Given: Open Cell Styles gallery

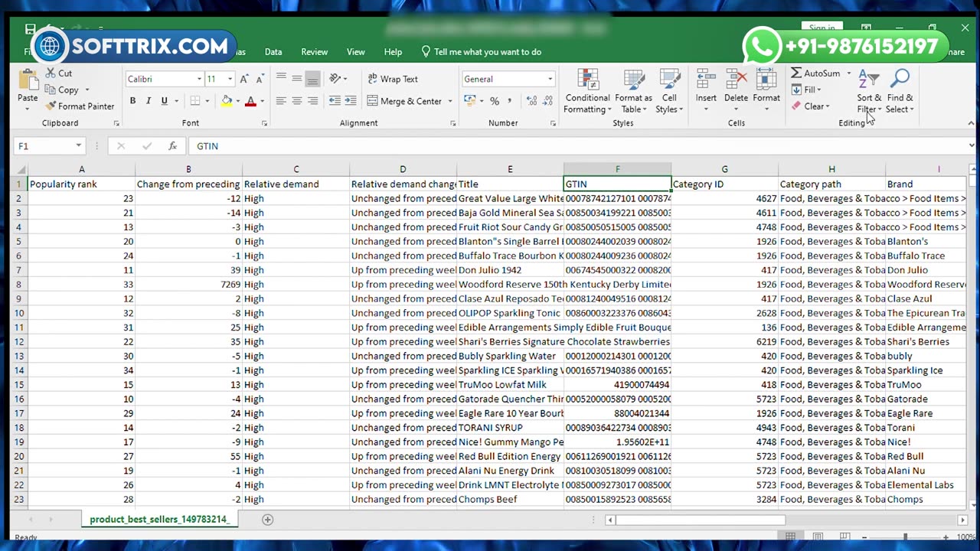Looking at the screenshot, I should (x=669, y=91).
